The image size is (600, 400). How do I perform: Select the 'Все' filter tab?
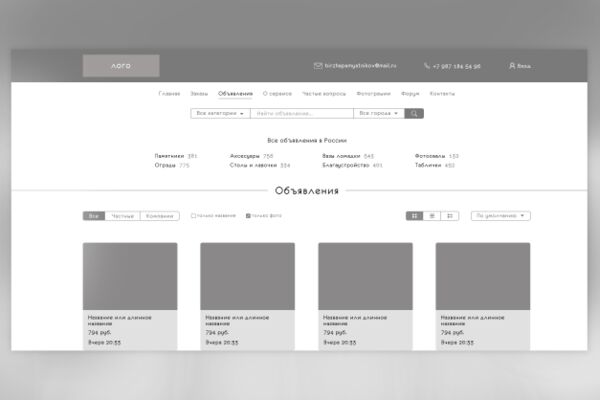coord(94,216)
